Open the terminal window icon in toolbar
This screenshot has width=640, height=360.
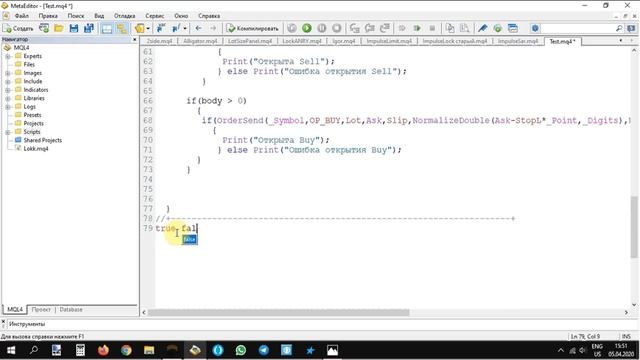[x=513, y=28]
